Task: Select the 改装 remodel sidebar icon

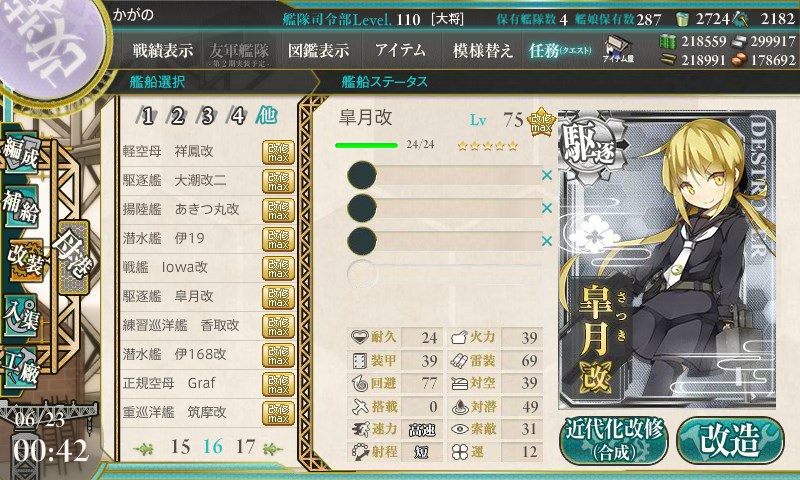Action: pyautogui.click(x=24, y=259)
